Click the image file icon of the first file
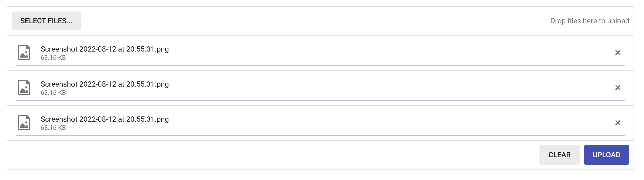The height and width of the screenshot is (180, 644). click(24, 52)
